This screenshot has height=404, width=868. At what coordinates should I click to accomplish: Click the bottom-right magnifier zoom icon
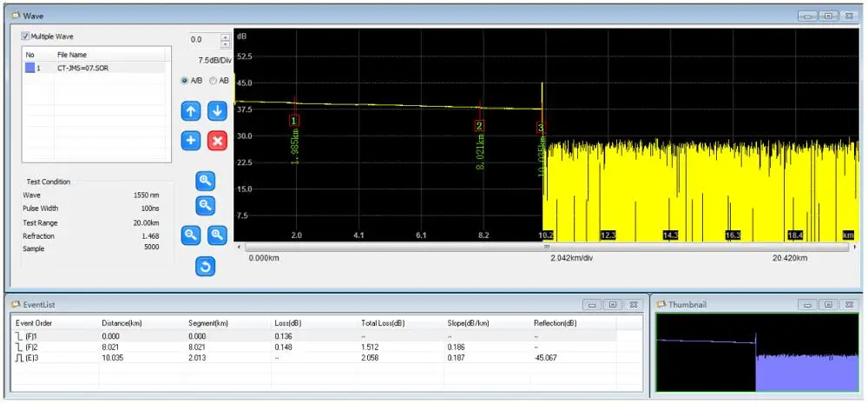coord(218,235)
